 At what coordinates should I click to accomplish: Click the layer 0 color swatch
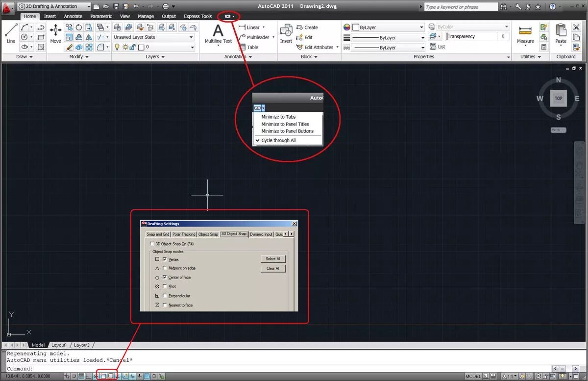click(141, 47)
